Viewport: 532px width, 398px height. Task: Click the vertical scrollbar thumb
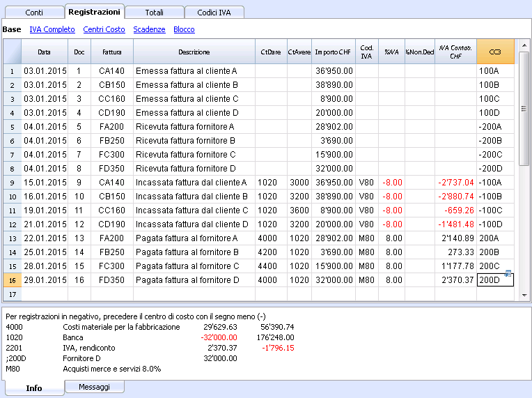(524, 109)
